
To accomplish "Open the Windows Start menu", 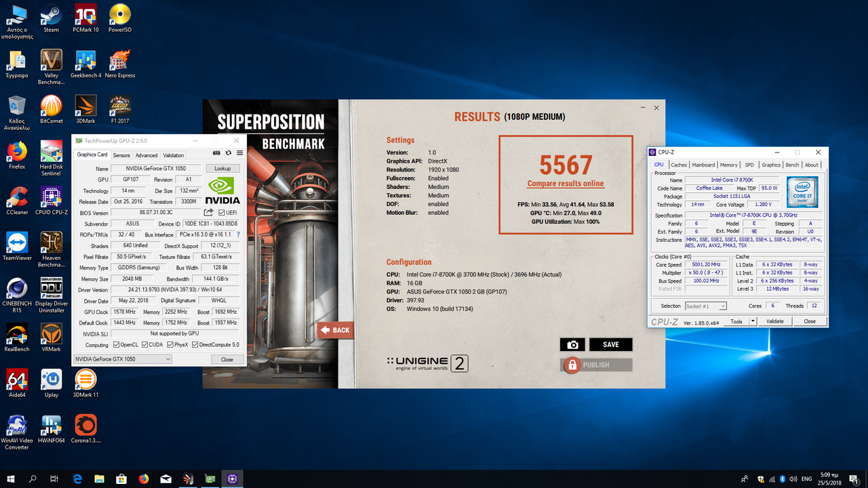I will pos(11,479).
